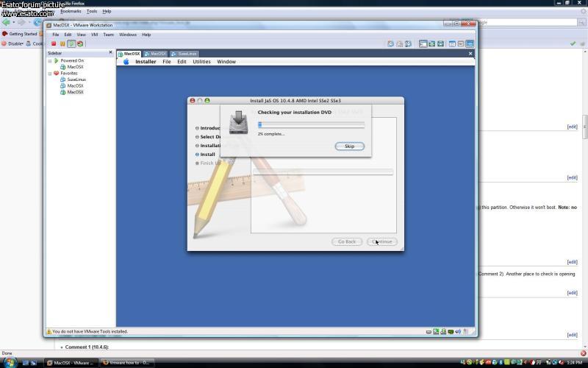Image resolution: width=588 pixels, height=368 pixels.
Task: Click the Summary View toolbar icon
Action: (452, 44)
